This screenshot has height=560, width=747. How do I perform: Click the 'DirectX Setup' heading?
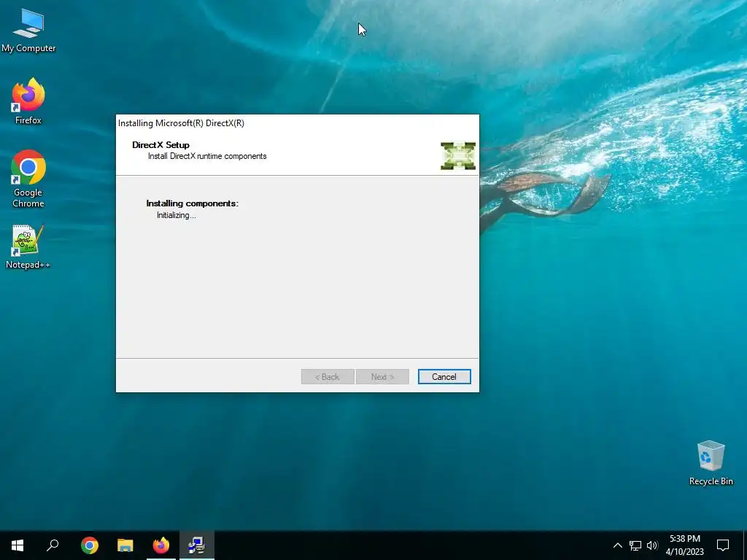160,145
